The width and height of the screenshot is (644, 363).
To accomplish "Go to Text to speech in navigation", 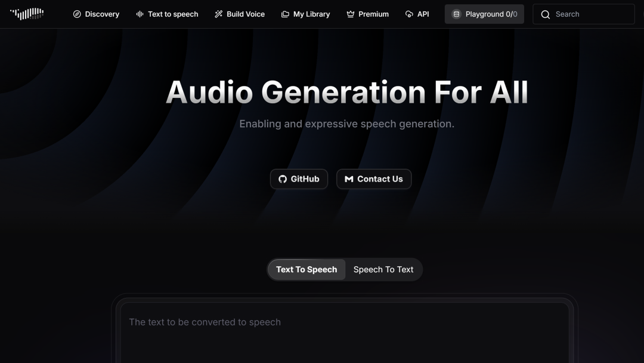I will click(167, 14).
